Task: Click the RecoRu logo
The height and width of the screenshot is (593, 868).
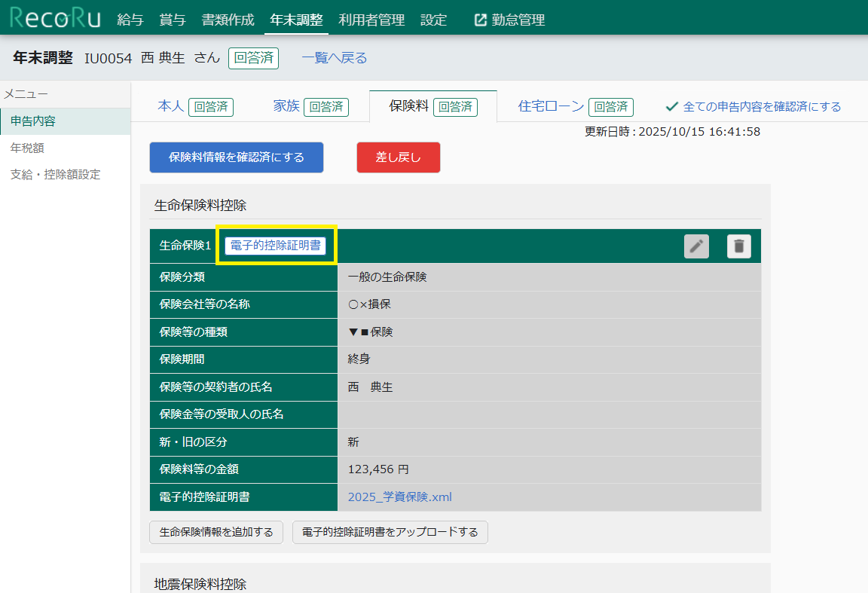Action: point(55,19)
